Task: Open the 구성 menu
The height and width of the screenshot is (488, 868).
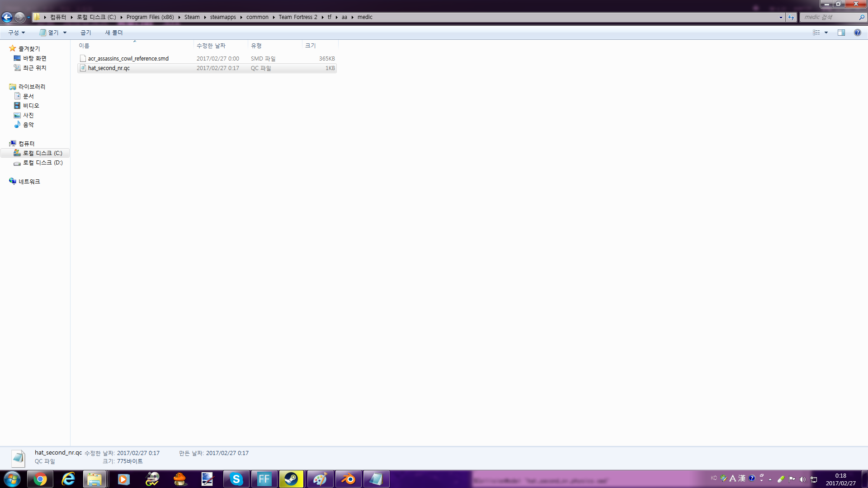Action: point(16,33)
